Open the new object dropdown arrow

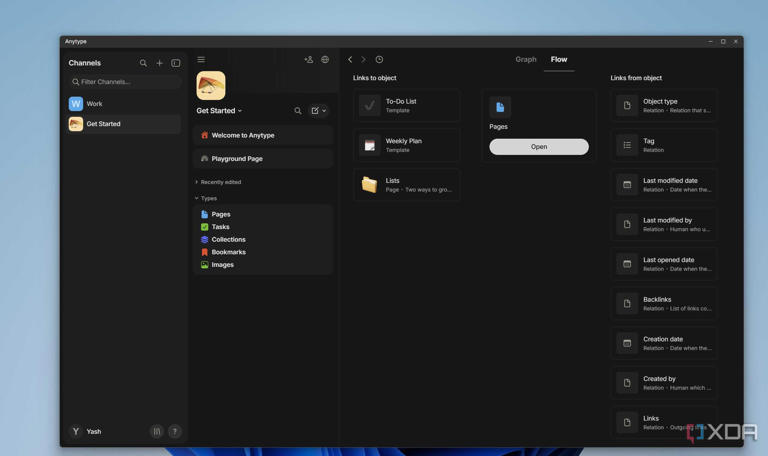pos(324,111)
